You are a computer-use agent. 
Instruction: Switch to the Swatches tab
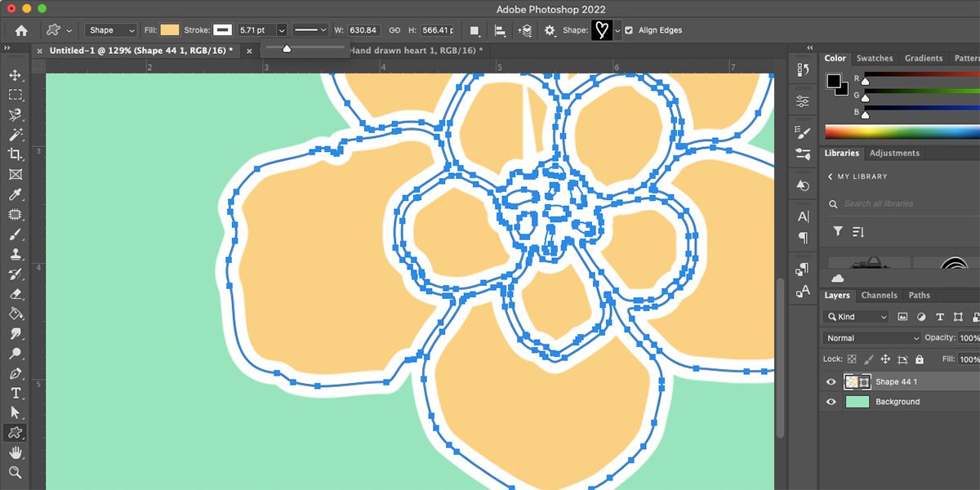(875, 58)
